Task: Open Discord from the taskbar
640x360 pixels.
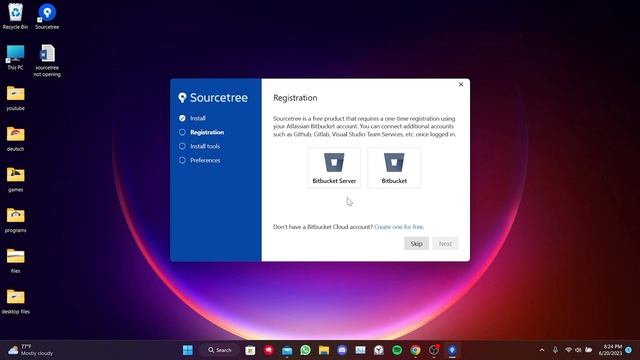Action: point(342,350)
